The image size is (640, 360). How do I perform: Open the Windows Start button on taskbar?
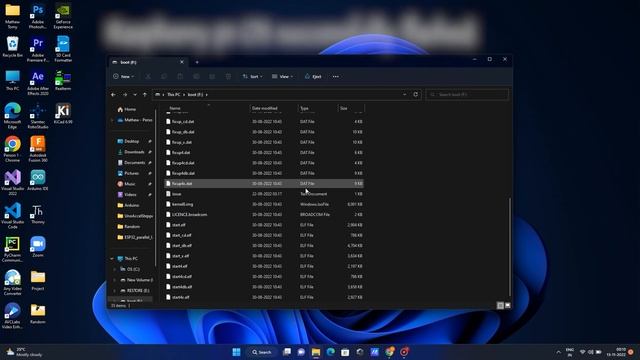tap(236, 352)
